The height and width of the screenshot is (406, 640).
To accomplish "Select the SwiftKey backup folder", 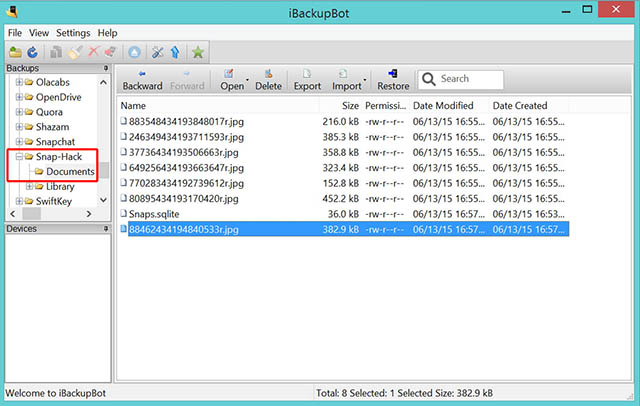I will pos(53,201).
